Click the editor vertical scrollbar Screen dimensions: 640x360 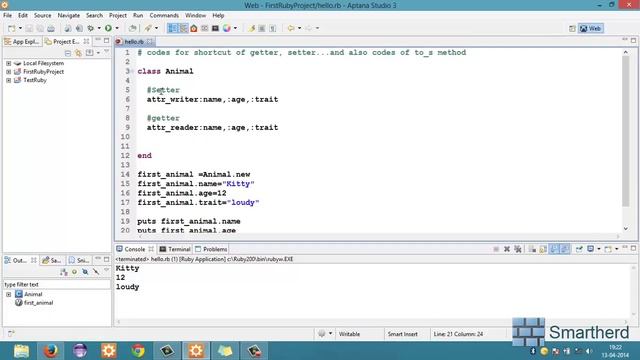click(626, 131)
